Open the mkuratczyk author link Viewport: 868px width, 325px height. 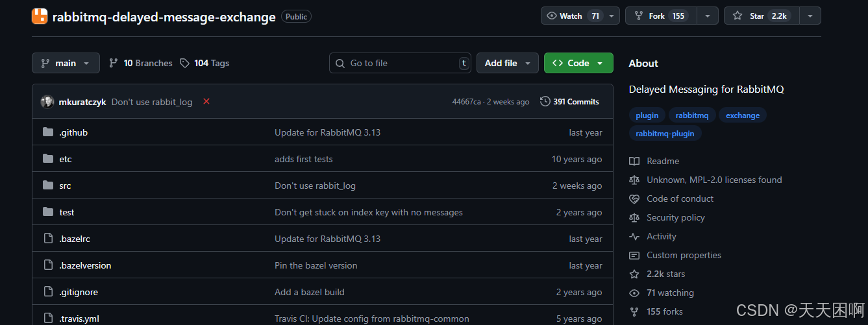point(82,102)
